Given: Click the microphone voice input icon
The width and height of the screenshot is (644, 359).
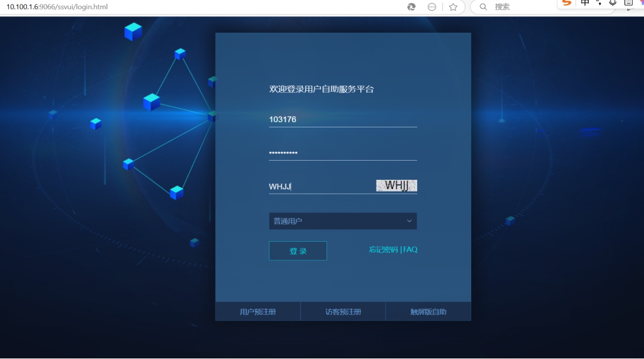Looking at the screenshot, I should point(613,3).
